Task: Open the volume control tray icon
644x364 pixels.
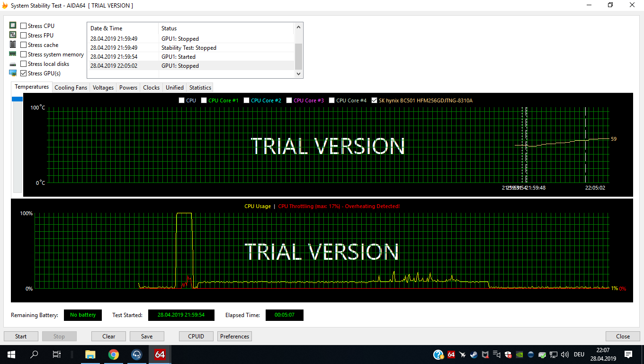Action: coord(565,354)
